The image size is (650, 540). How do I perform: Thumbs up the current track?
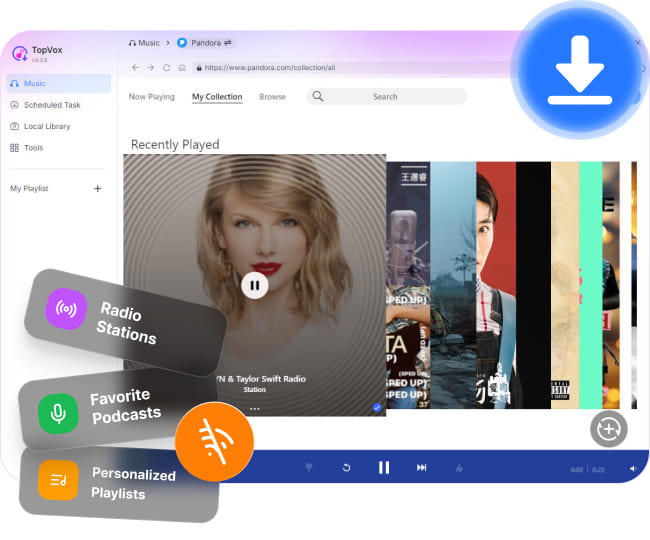tap(459, 468)
